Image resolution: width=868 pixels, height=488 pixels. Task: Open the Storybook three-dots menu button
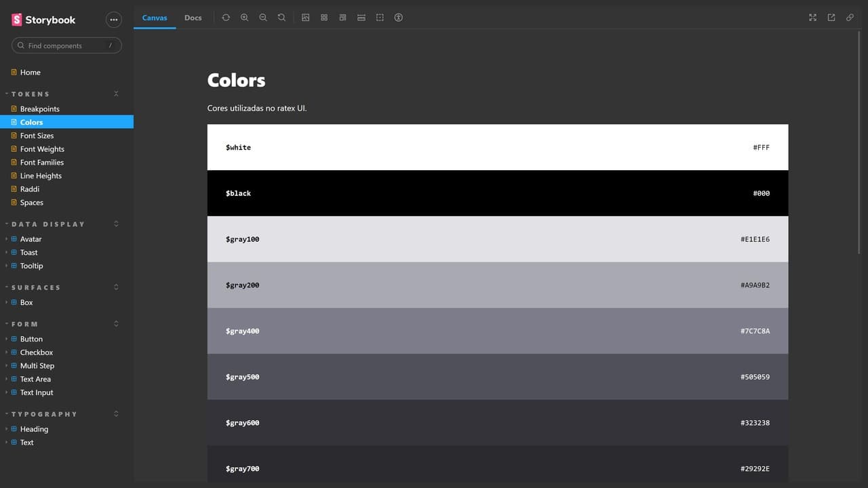(114, 20)
